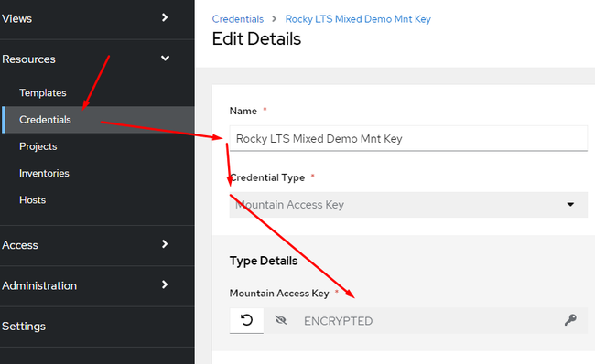Screen dimensions: 595x364
Task: Click the Access sidebar heading
Action: (20, 245)
